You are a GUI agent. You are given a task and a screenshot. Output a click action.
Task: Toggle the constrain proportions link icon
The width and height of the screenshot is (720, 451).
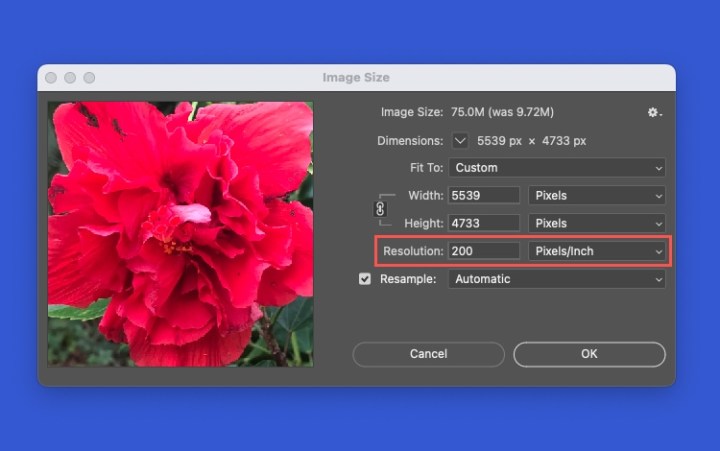point(380,209)
